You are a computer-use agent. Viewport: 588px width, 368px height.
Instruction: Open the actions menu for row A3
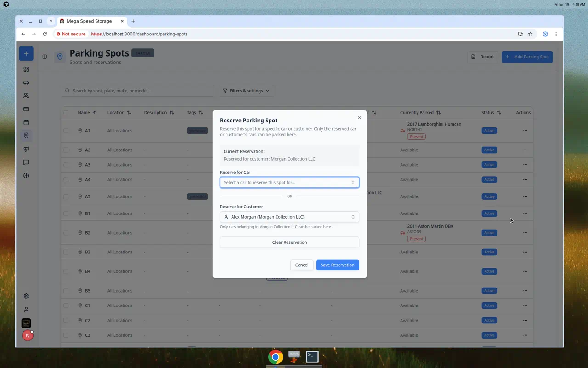point(525,165)
